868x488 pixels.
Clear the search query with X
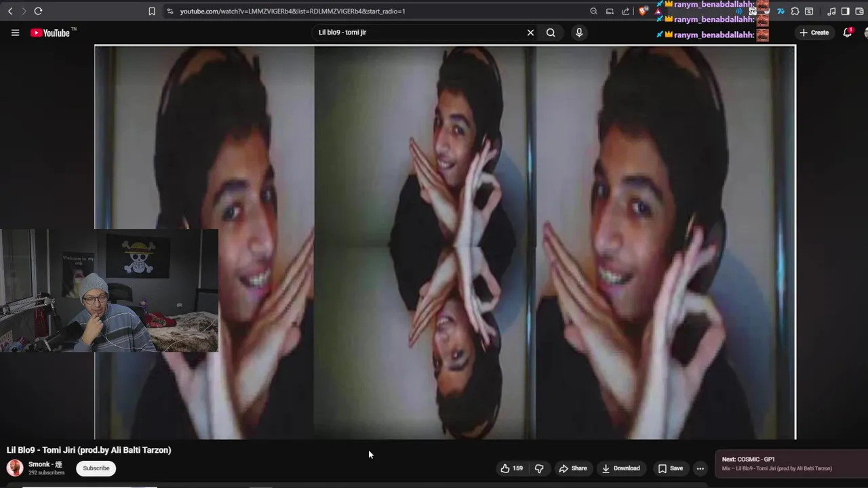click(x=530, y=33)
